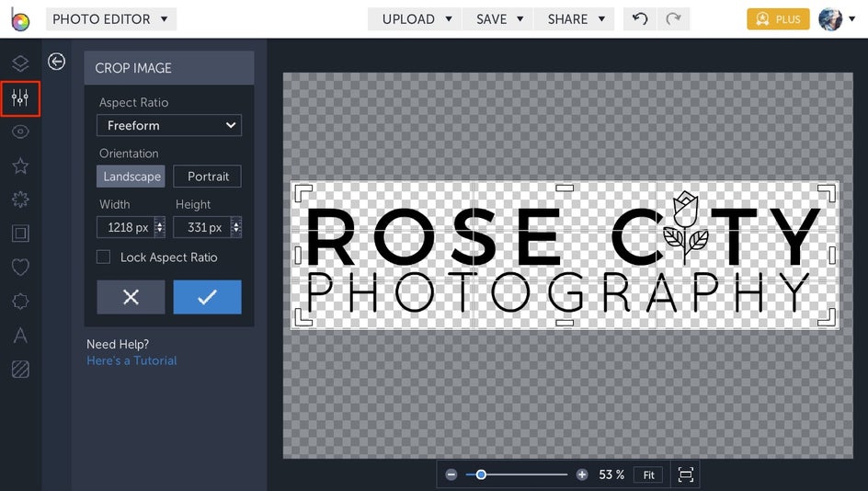Select Landscape orientation
This screenshot has height=491, width=868.
coord(131,177)
